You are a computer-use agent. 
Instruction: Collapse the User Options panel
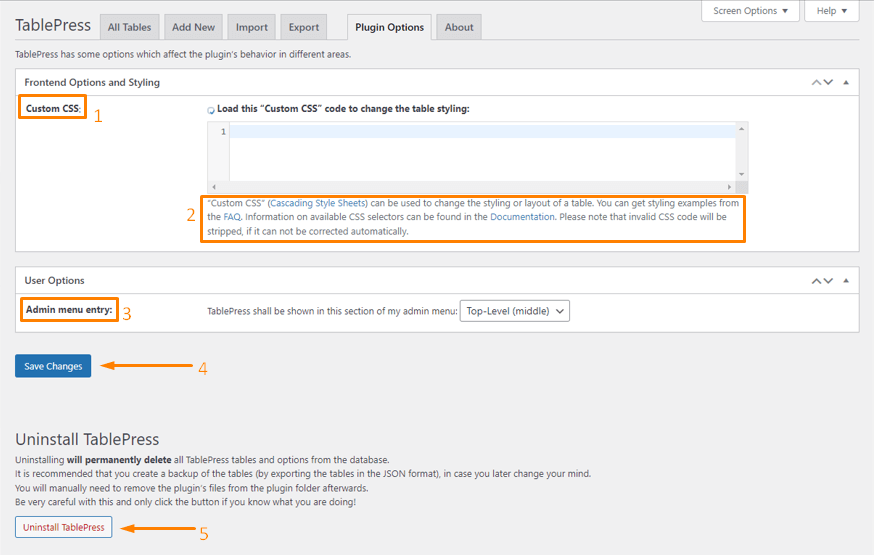pos(846,281)
